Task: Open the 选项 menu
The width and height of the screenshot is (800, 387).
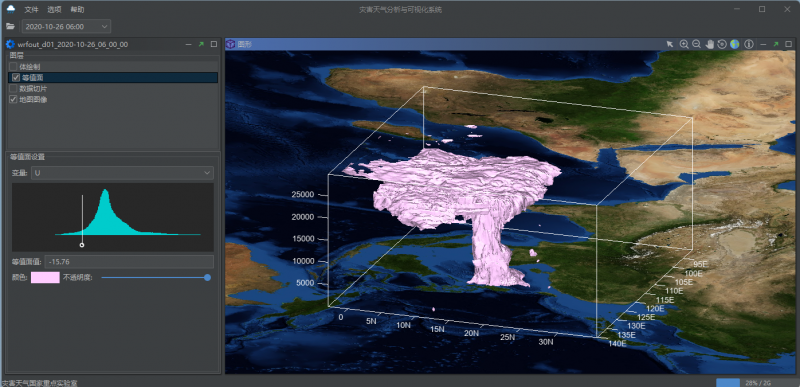Action: (54, 10)
